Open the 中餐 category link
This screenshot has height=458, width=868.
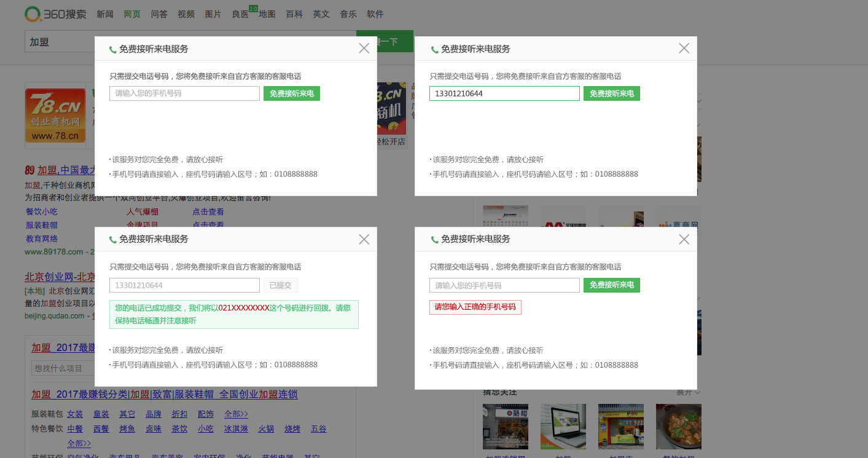pyautogui.click(x=75, y=428)
